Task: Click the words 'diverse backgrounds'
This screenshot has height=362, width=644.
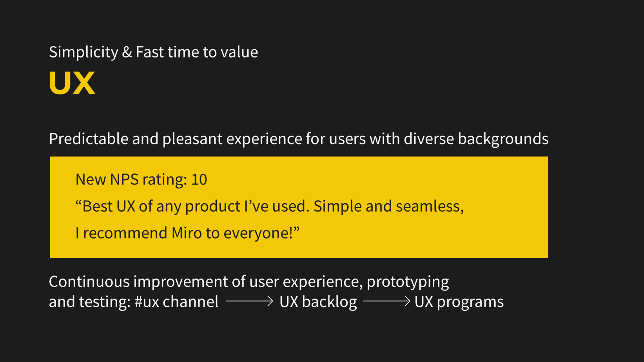Action: point(476,139)
